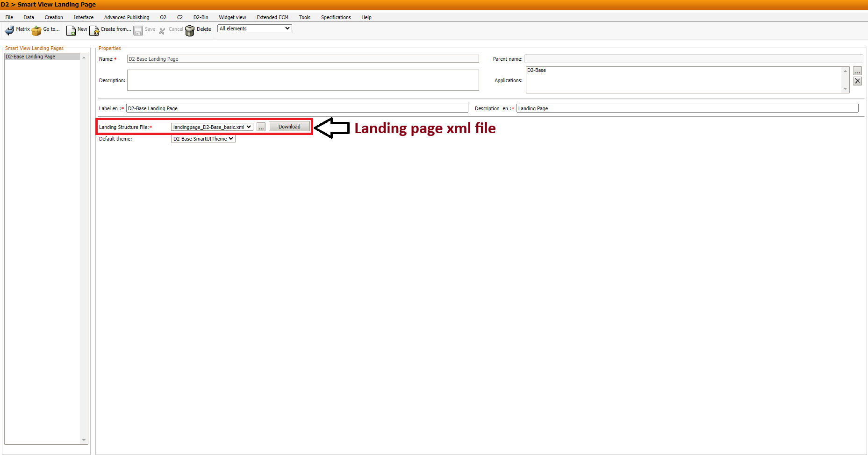Click the Description en input field

pos(688,108)
